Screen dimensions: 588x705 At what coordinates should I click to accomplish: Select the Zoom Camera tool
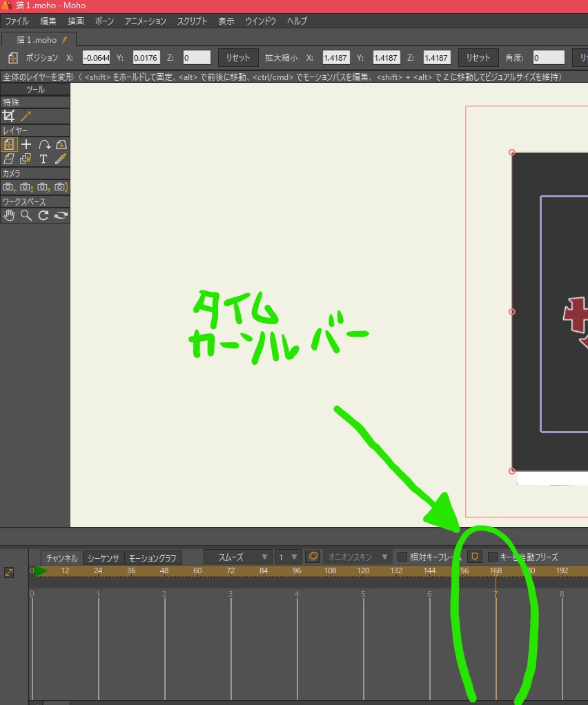(26, 187)
